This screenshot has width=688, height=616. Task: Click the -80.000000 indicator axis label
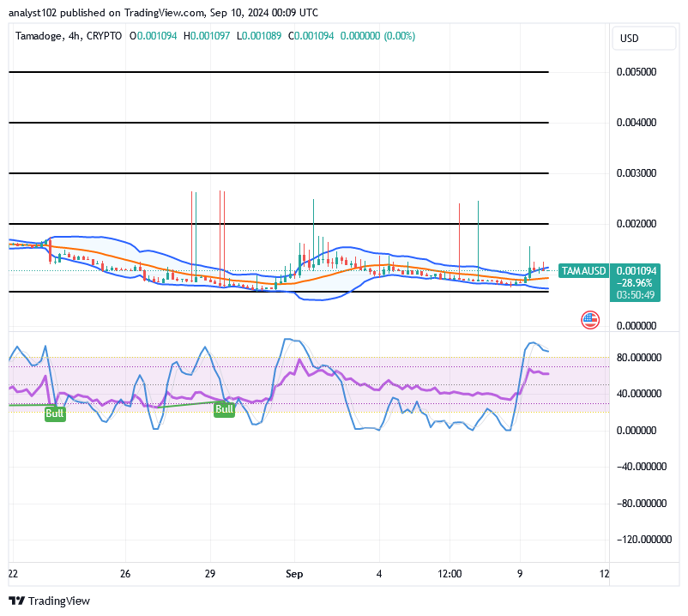[642, 504]
